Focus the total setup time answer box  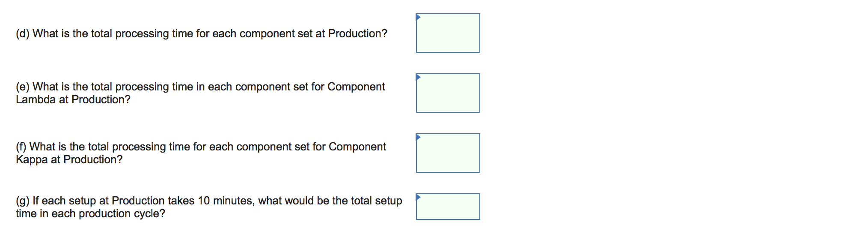(x=448, y=207)
